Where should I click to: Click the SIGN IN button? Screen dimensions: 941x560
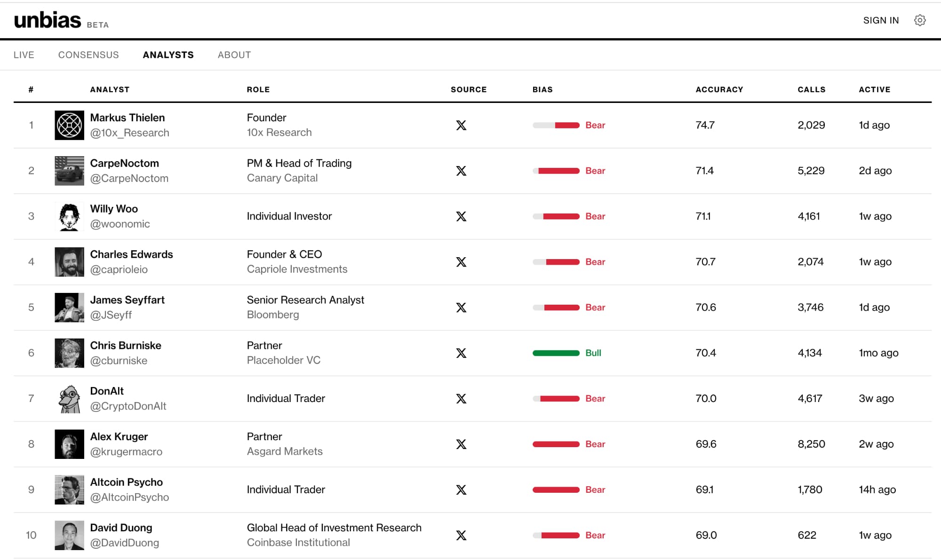coord(881,20)
